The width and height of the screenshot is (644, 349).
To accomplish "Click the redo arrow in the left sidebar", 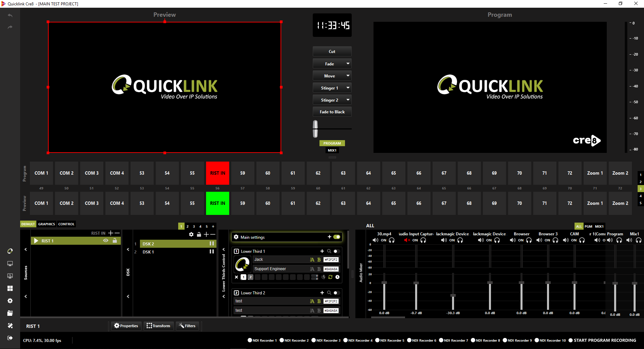I will point(10,27).
